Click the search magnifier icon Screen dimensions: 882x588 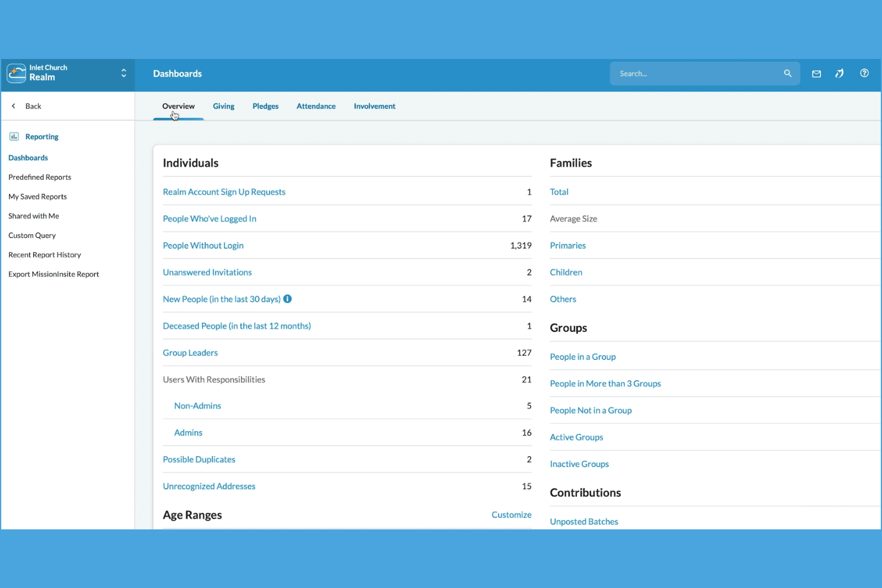pyautogui.click(x=787, y=73)
